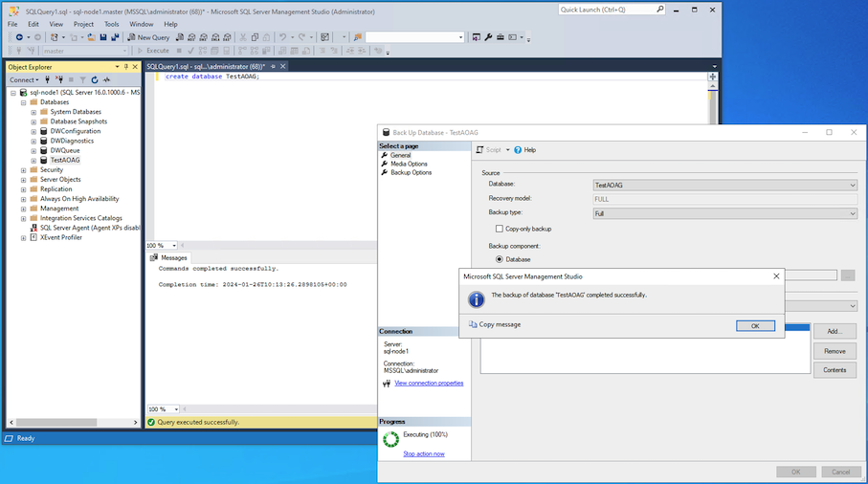The image size is (868, 484).
Task: Click the Connect plug icon in Object Explorer
Action: tap(48, 79)
